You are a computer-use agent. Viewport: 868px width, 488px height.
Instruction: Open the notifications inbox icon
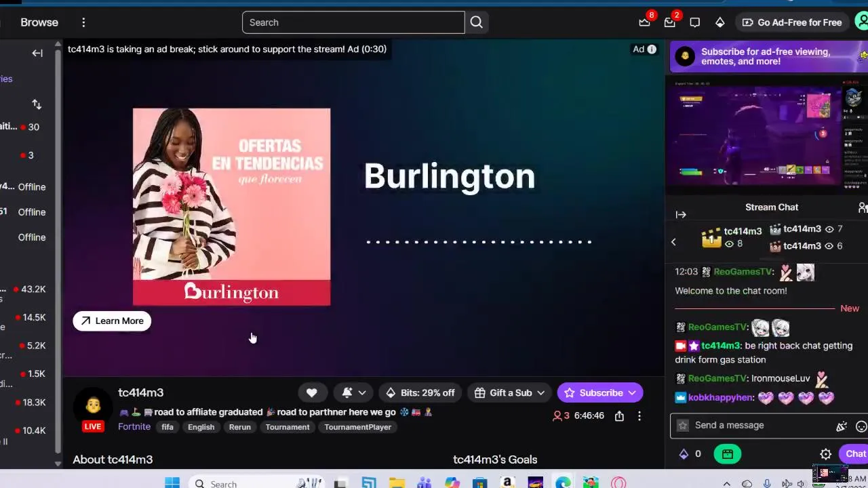click(669, 22)
